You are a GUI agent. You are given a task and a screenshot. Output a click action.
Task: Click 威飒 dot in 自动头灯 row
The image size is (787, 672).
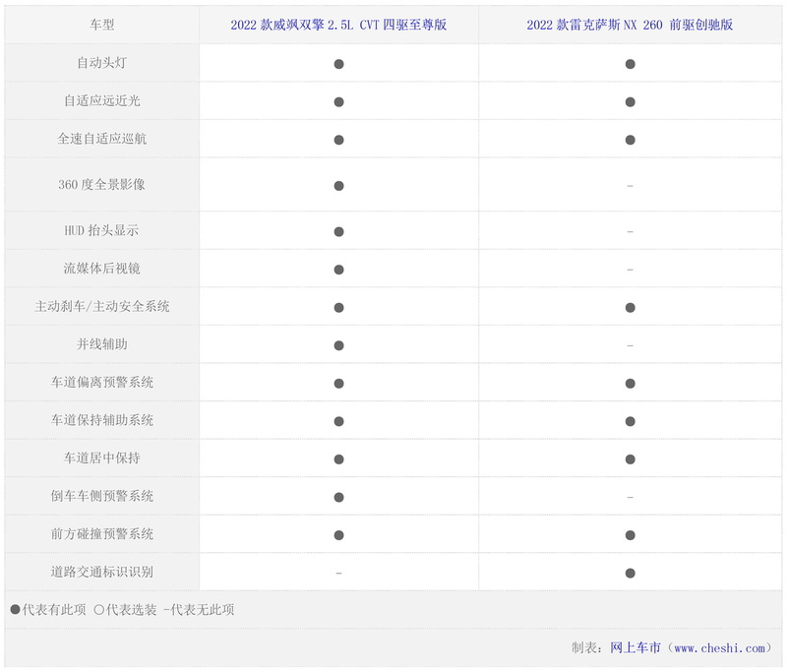pos(338,64)
